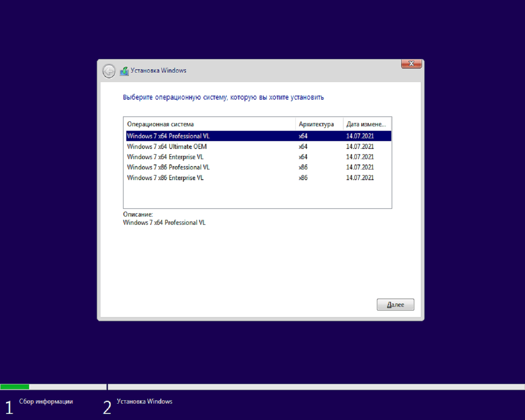The width and height of the screenshot is (525, 420).
Task: Click the "Далее" button
Action: tap(395, 304)
